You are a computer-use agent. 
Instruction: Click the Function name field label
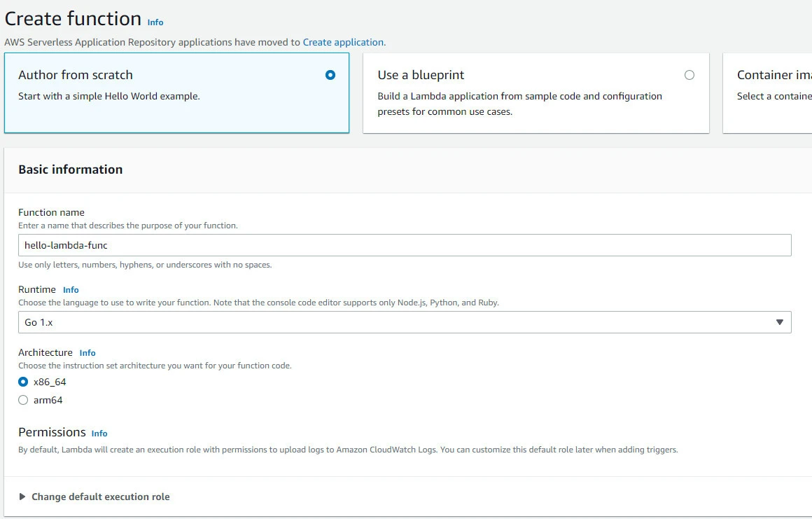click(x=51, y=212)
